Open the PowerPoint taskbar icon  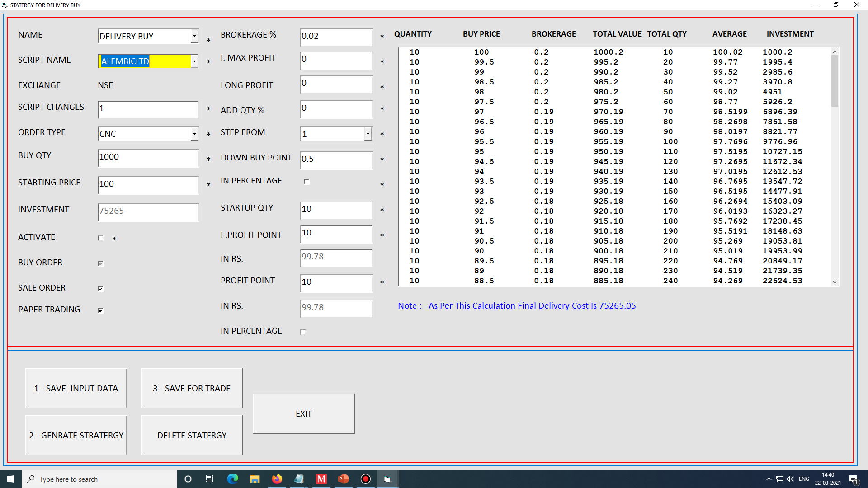[344, 479]
